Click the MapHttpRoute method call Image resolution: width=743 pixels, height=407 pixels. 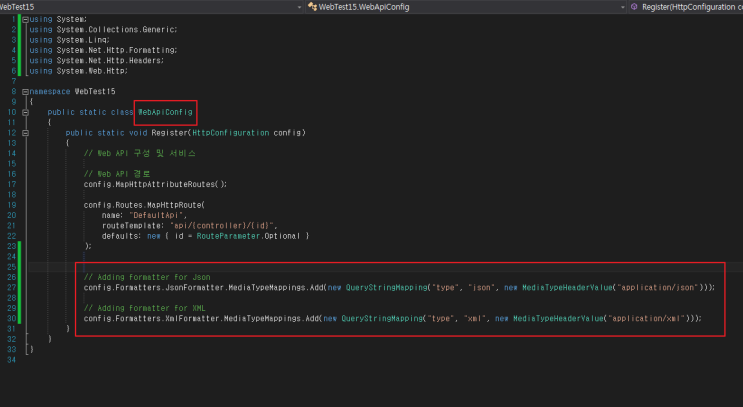tap(174, 205)
